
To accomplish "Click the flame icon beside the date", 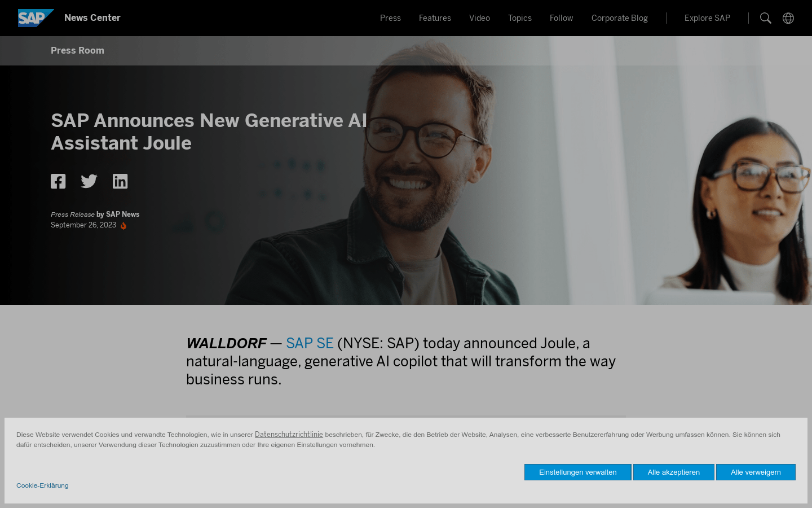I will pos(123,226).
